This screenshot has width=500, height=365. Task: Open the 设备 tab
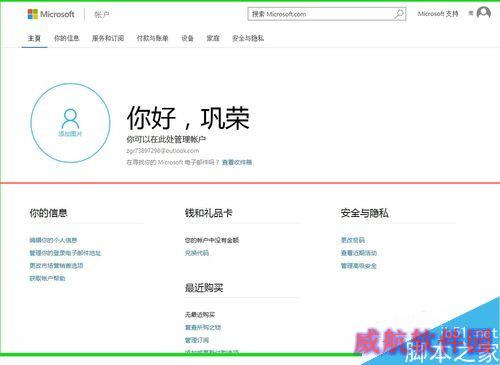(x=187, y=38)
